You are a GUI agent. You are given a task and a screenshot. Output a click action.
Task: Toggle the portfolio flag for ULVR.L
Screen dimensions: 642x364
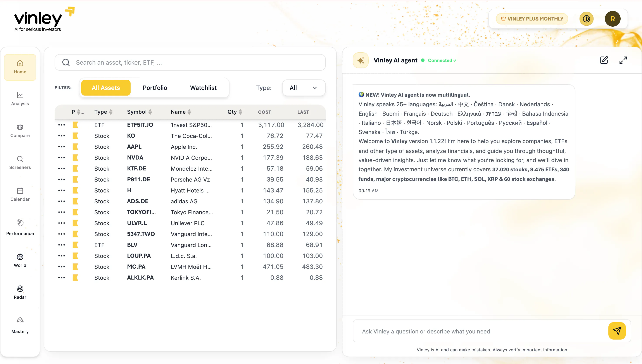pyautogui.click(x=75, y=223)
